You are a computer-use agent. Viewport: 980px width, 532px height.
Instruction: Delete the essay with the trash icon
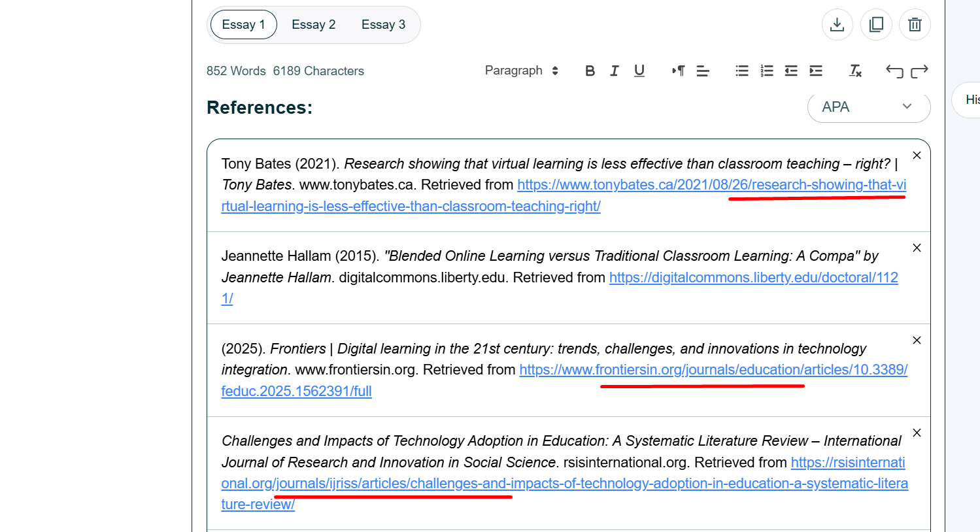pyautogui.click(x=915, y=25)
